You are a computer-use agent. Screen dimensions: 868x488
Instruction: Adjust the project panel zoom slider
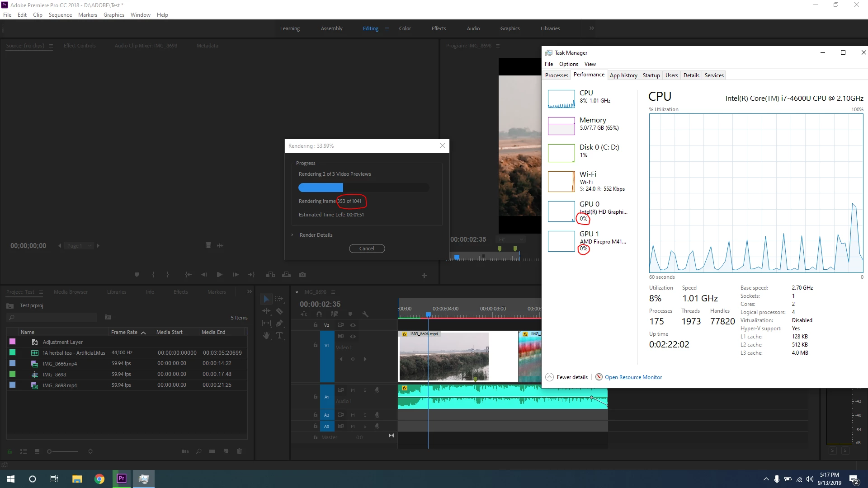[50, 451]
